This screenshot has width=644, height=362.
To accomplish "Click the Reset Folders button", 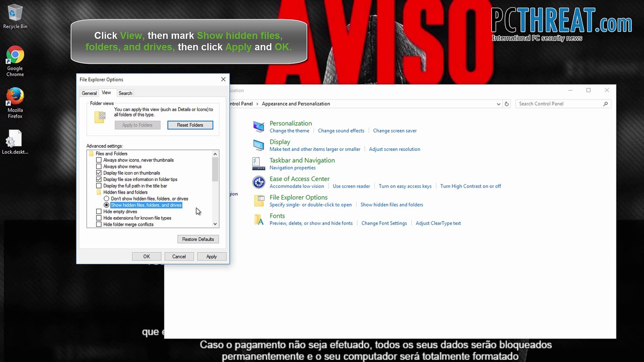I will tap(190, 125).
